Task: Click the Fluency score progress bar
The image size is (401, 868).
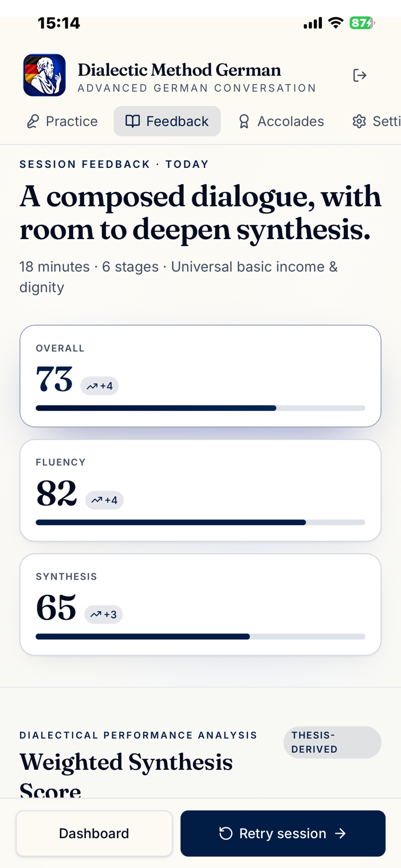Action: (x=200, y=522)
